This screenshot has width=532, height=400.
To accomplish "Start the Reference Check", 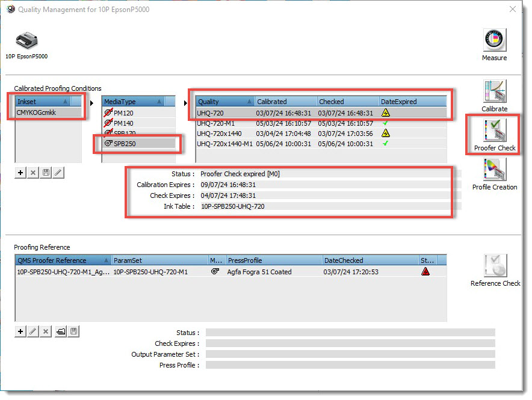I will (x=495, y=266).
